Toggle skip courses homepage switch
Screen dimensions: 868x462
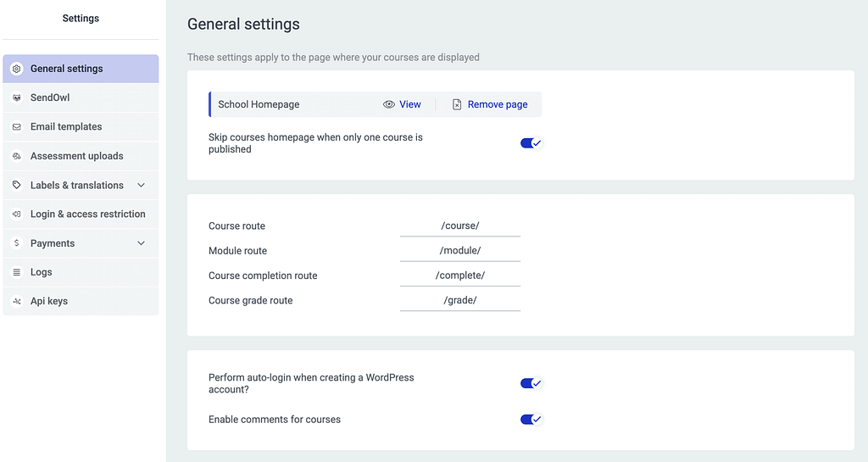[531, 143]
